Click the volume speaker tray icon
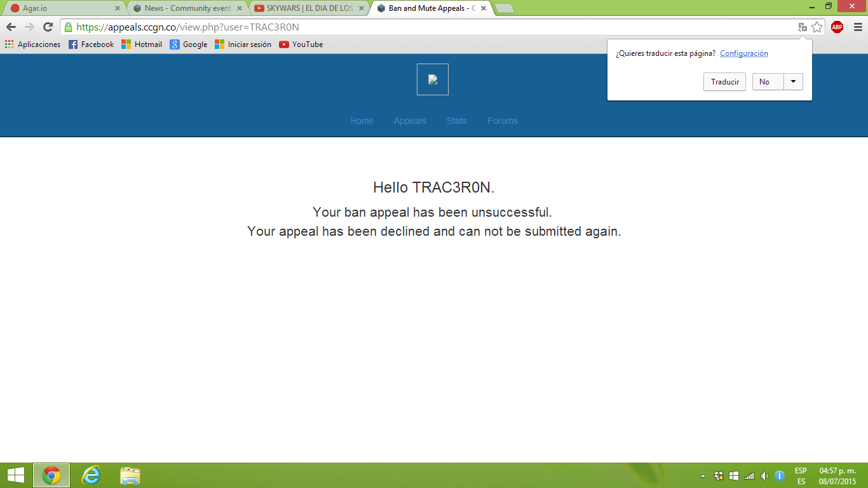 pos(764,476)
